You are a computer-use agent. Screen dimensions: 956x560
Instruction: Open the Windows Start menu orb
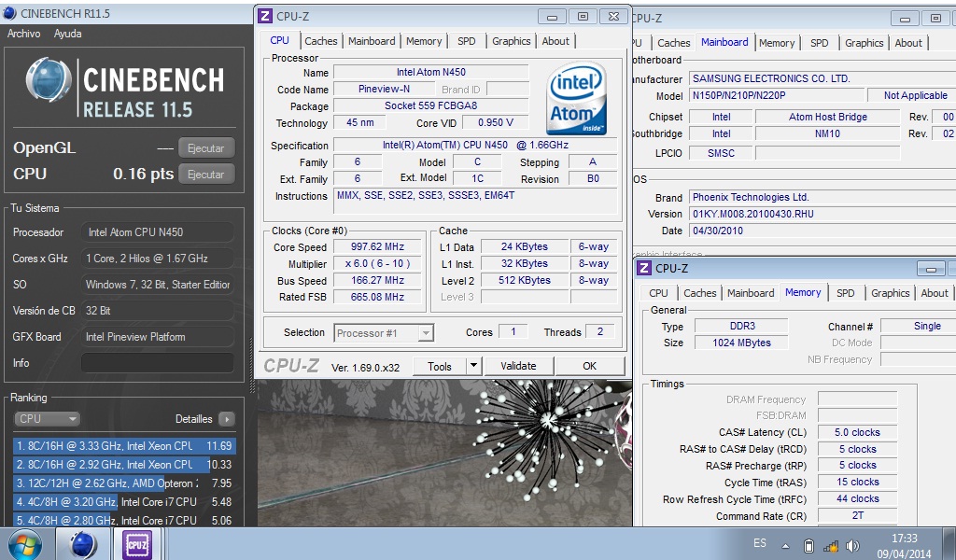click(24, 544)
